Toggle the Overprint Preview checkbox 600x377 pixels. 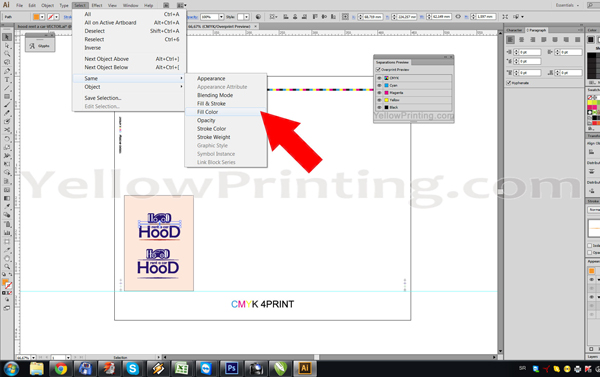pos(378,70)
